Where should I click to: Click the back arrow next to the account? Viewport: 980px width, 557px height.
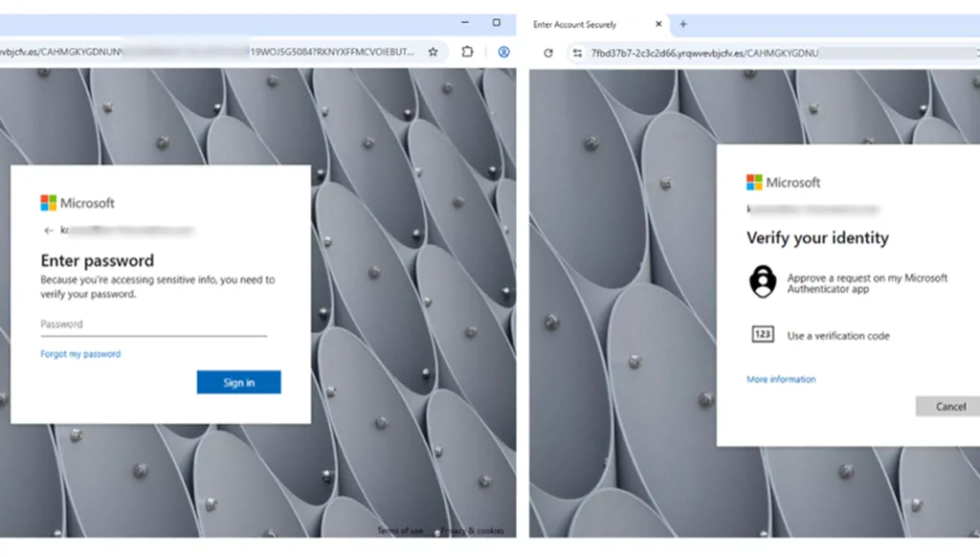[47, 230]
